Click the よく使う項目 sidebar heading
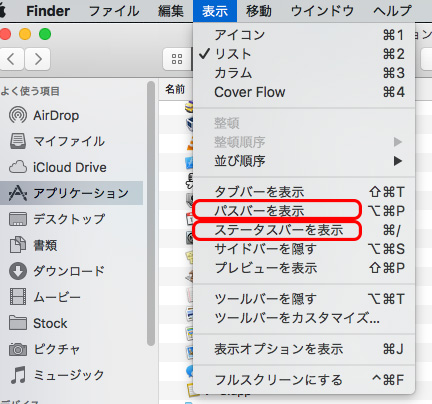This screenshot has height=404, width=432. (x=30, y=91)
